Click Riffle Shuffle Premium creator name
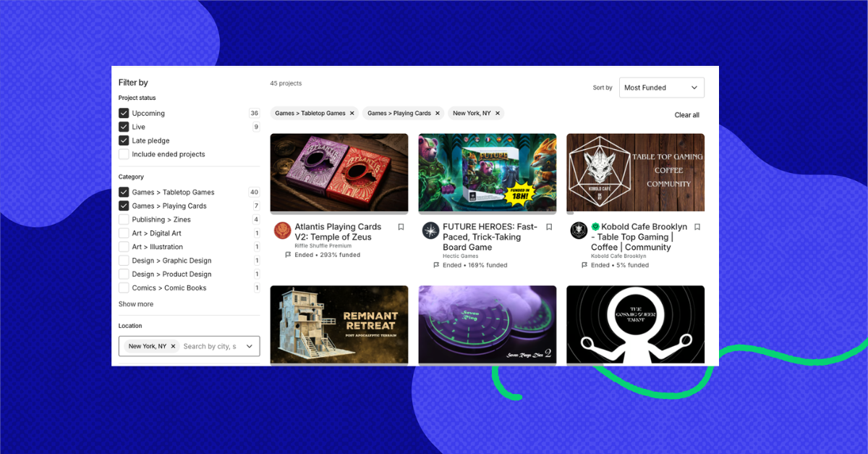The height and width of the screenshot is (454, 868). [323, 246]
